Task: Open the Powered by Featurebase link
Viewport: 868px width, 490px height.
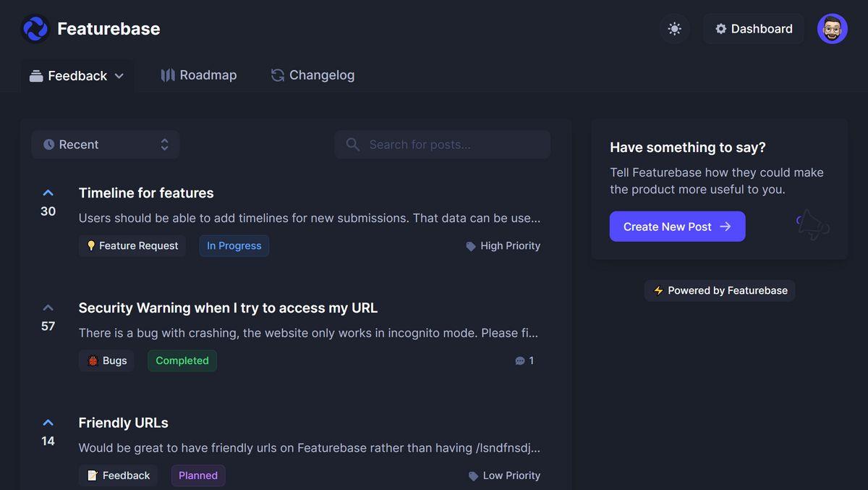Action: tap(720, 290)
